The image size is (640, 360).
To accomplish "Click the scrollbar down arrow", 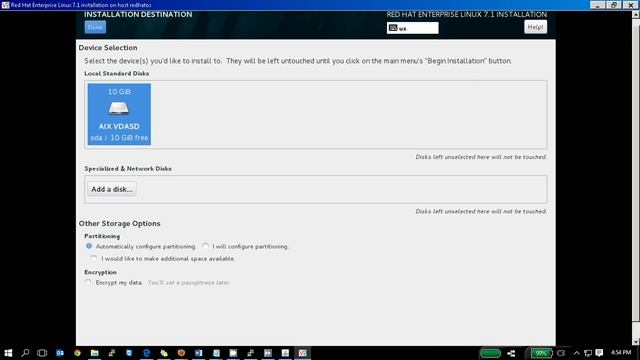I will coord(636,342).
